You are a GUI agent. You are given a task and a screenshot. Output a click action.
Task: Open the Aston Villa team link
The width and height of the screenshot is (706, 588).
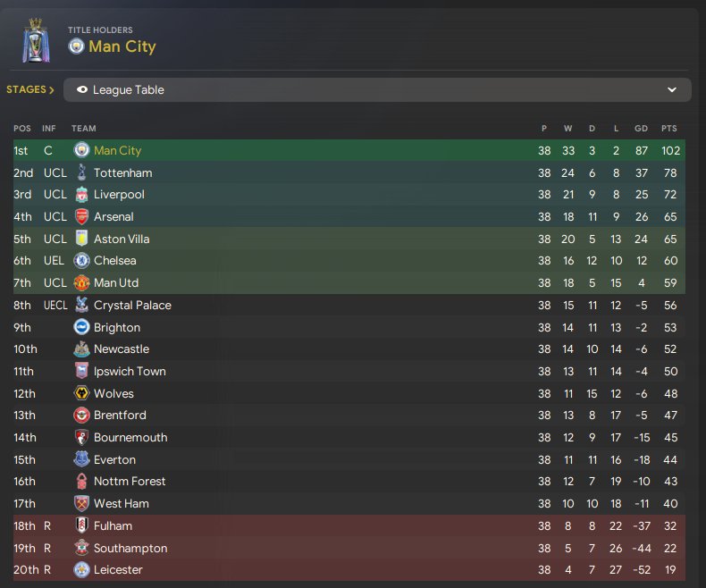122,239
